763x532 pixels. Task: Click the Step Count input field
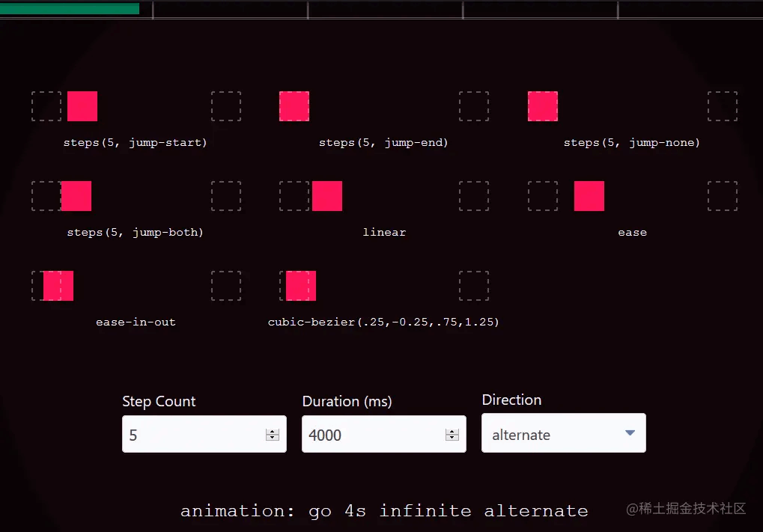[x=191, y=435]
